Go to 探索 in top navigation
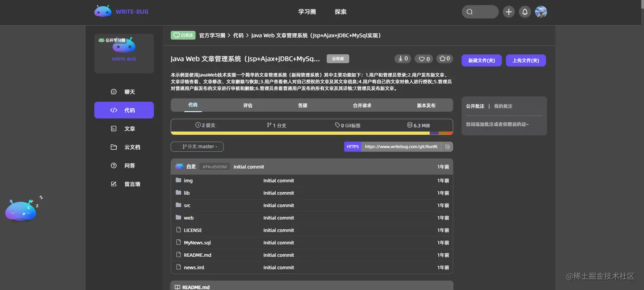This screenshot has height=290, width=644. pyautogui.click(x=341, y=12)
